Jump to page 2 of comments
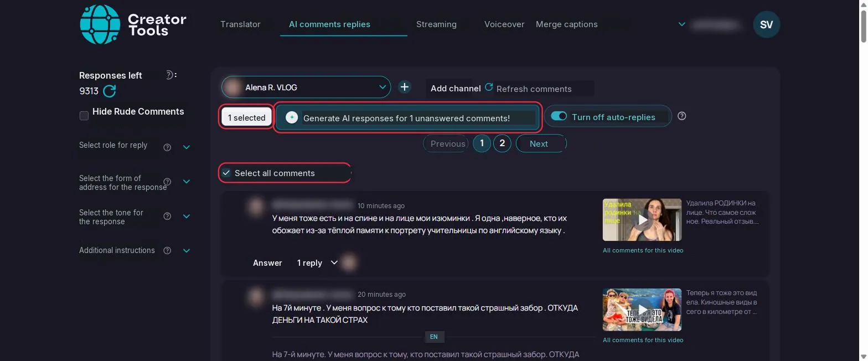The image size is (868, 361). (502, 143)
